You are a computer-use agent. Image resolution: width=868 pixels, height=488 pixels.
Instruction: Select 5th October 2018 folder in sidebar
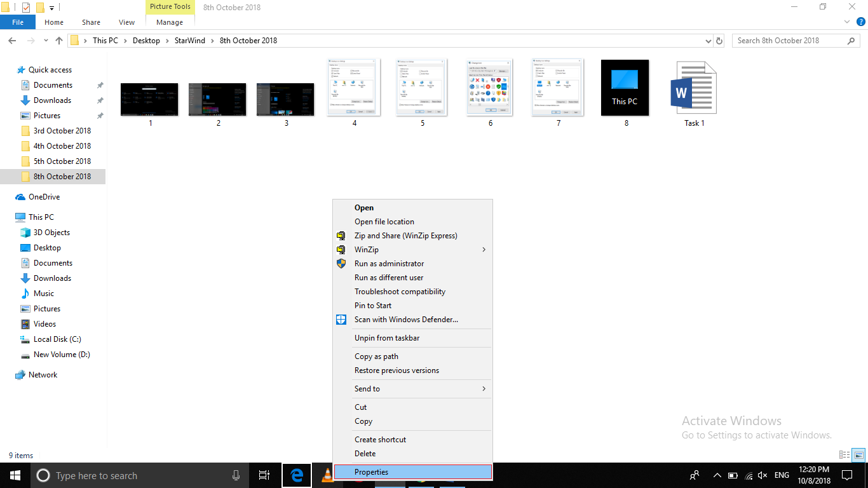(62, 161)
